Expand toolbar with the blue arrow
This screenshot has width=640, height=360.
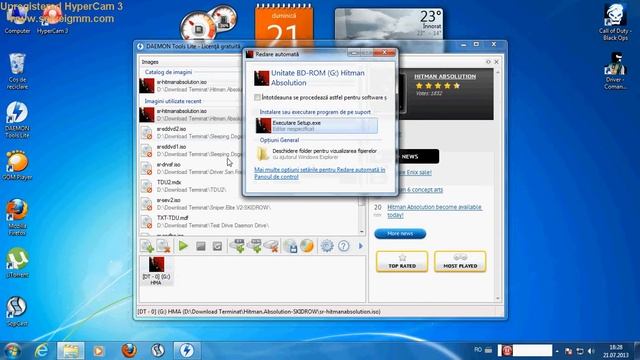tap(360, 246)
